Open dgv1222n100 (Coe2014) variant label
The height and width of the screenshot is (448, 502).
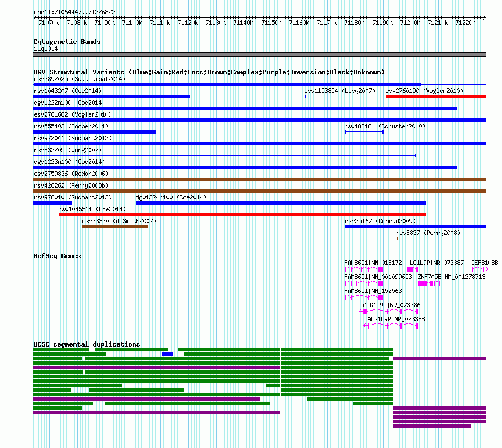tap(69, 103)
